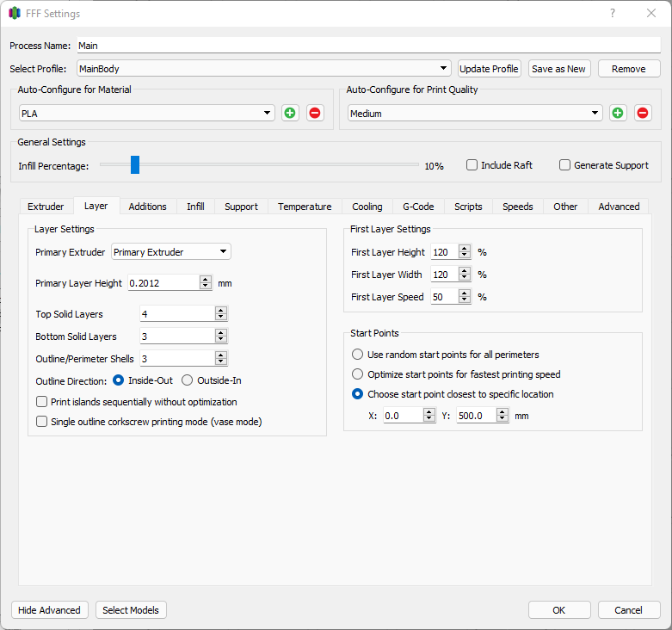Enable single outline corkscrew vase mode
672x630 pixels.
click(x=41, y=421)
